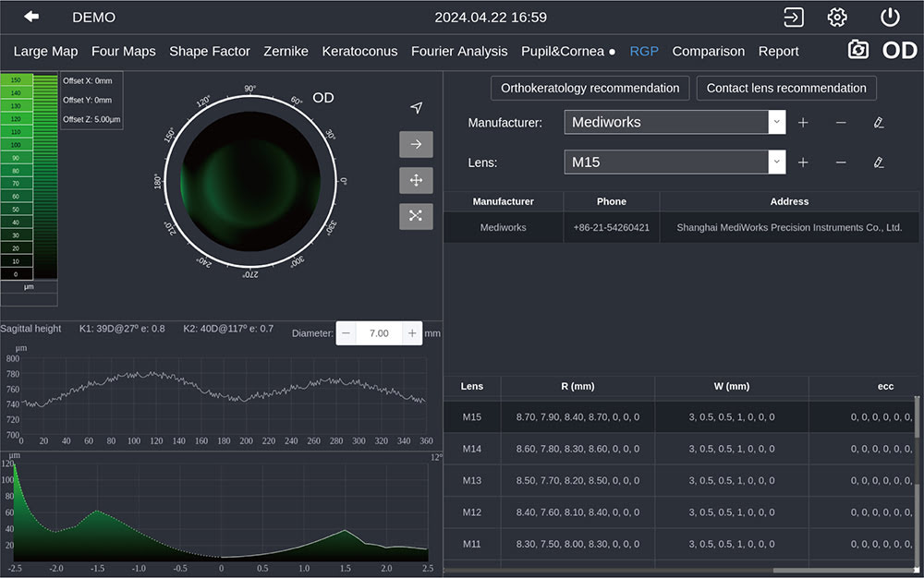Image resolution: width=924 pixels, height=578 pixels.
Task: Click the camera recapture icon beside OD
Action: (858, 51)
